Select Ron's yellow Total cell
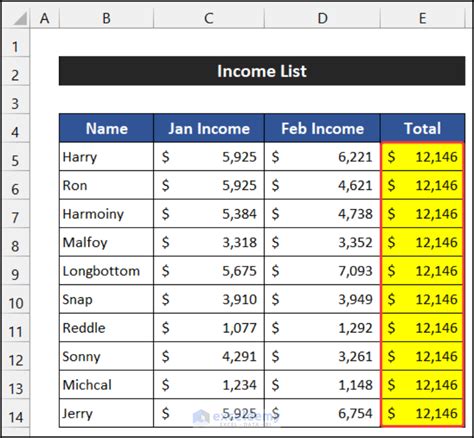This screenshot has width=474, height=438. click(422, 185)
